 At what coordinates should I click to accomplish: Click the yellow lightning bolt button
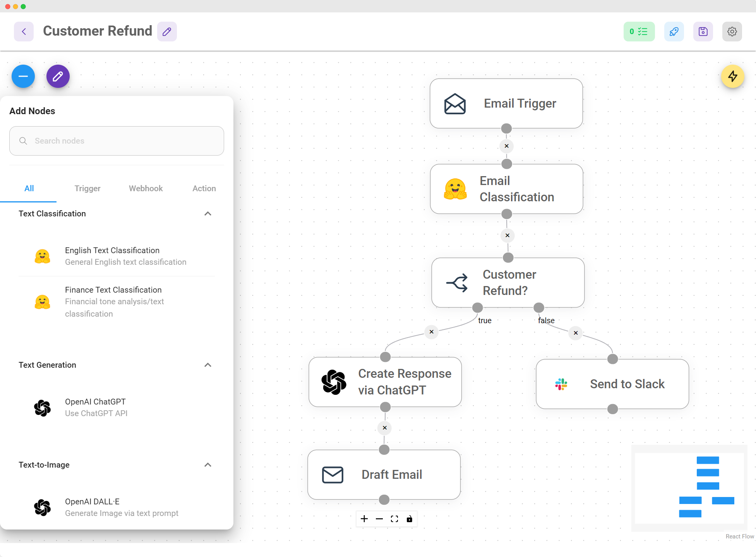[733, 76]
